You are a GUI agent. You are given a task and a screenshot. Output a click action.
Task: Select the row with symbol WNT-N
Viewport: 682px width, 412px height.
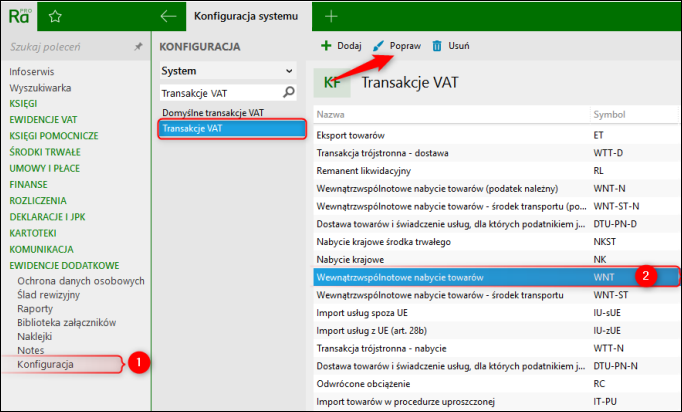tap(495, 189)
